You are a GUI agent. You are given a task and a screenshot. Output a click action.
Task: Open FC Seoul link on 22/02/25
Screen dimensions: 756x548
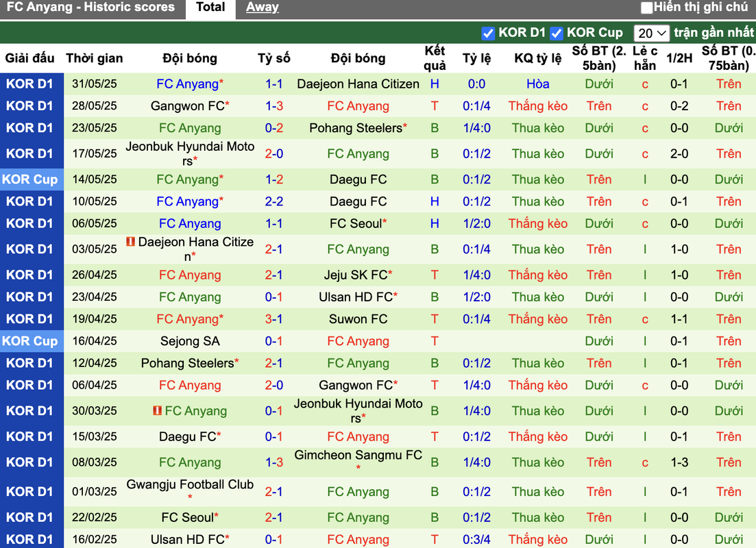pos(188,518)
